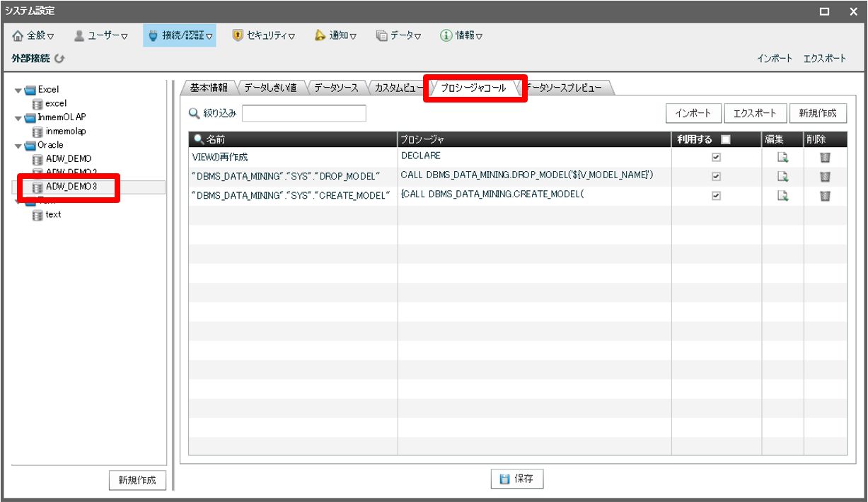Collapse the Excel tree folder

[19, 91]
